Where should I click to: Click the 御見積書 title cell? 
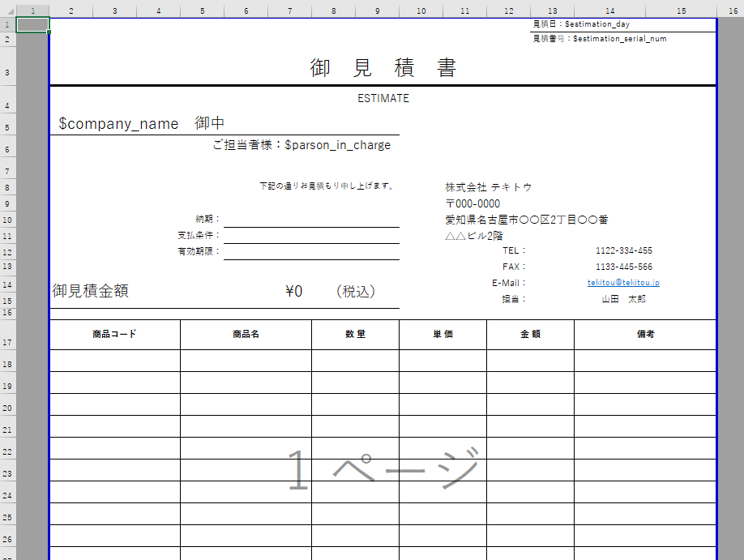[383, 69]
